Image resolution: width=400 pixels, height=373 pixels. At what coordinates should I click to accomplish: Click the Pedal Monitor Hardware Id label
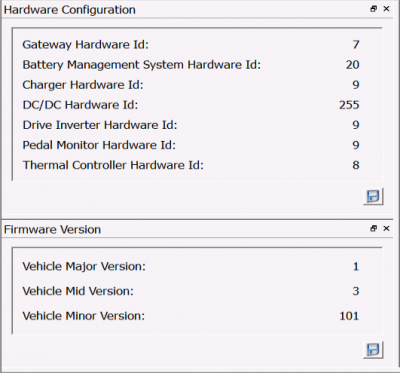click(99, 145)
